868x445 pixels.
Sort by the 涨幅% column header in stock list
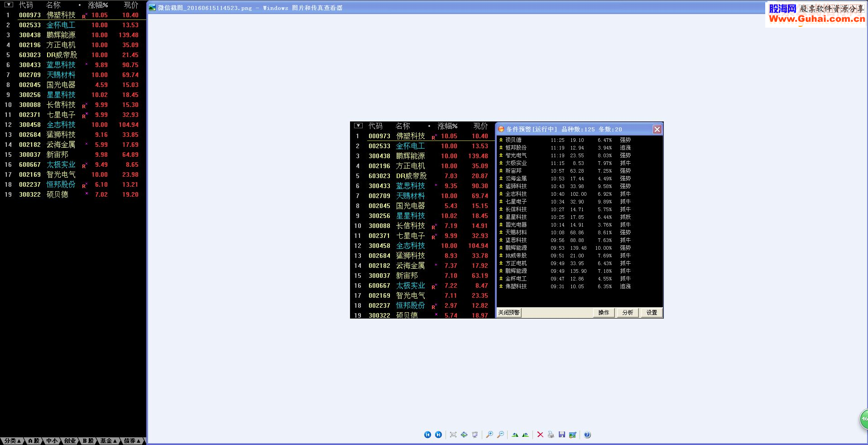98,5
